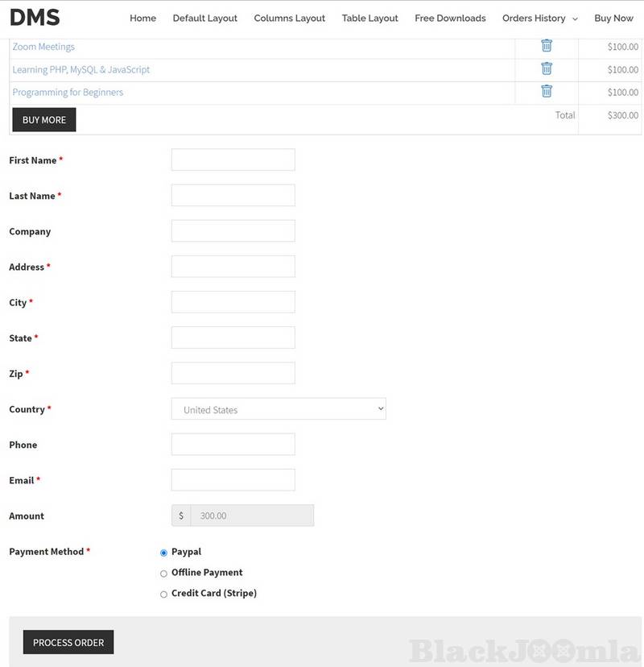Click into the First Name field
Screen dimensions: 644x667
(233, 159)
